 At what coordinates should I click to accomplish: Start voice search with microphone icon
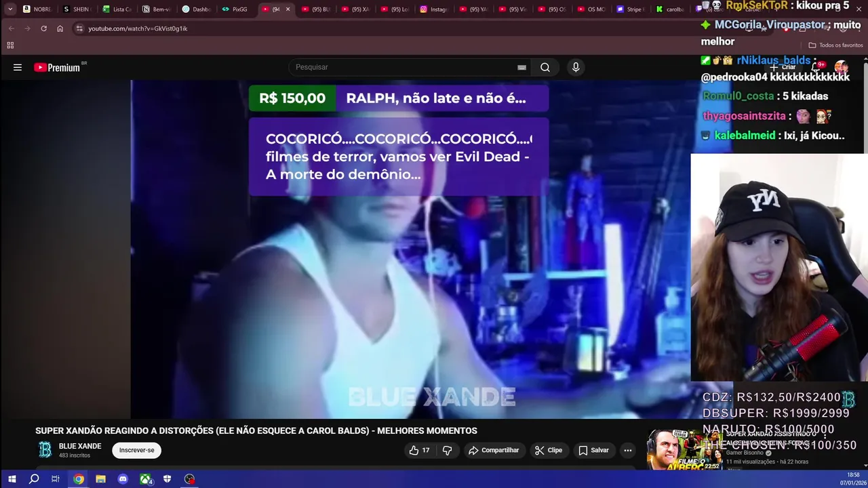tap(576, 67)
